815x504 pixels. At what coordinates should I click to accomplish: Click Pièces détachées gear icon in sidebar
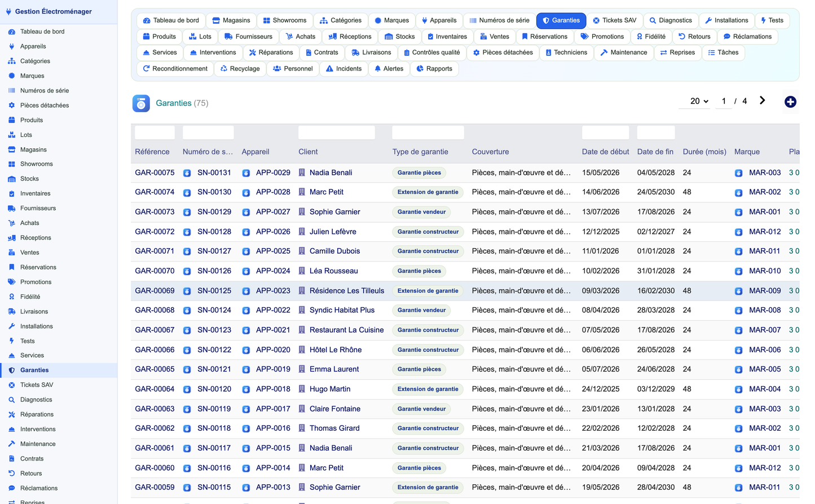[x=11, y=105]
